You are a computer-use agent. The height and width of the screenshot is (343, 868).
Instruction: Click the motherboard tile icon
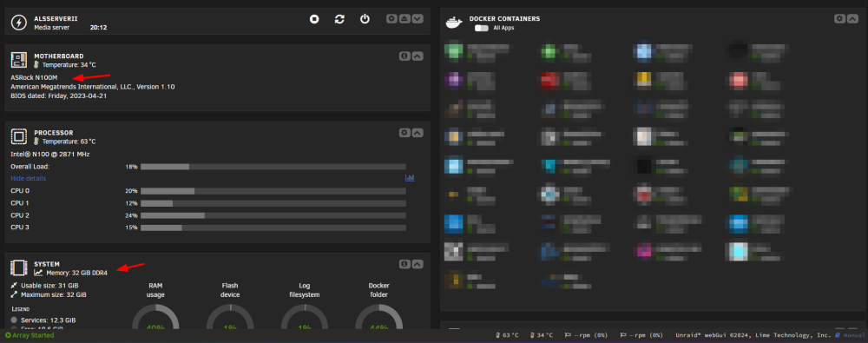coord(19,61)
